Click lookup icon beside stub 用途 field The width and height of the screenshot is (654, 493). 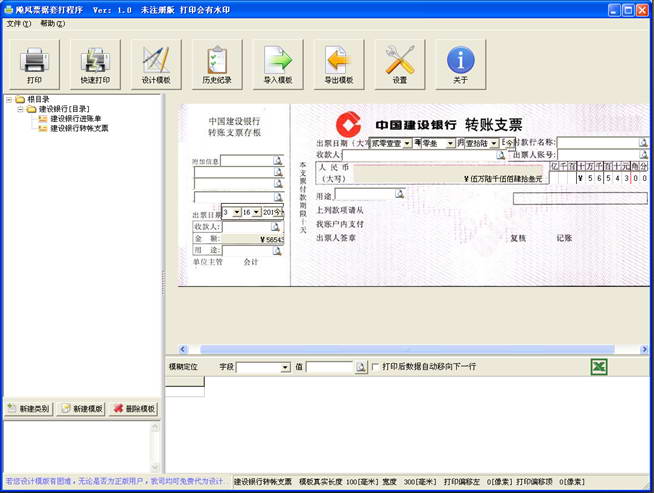(x=277, y=250)
